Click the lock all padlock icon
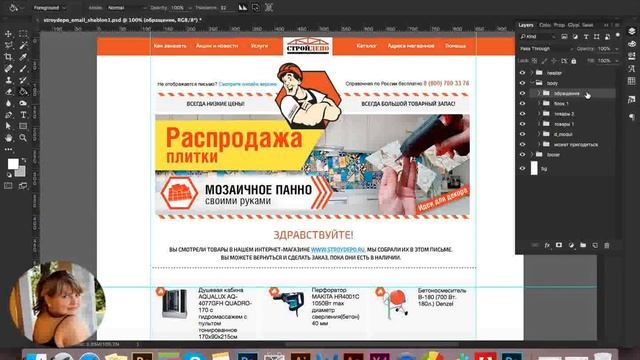Viewport: 640px width, 360px height. [x=574, y=61]
